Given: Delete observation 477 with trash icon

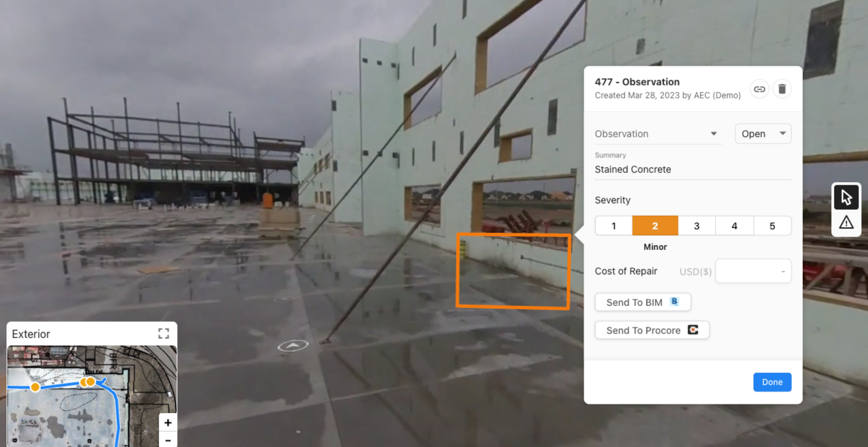Looking at the screenshot, I should click(782, 89).
